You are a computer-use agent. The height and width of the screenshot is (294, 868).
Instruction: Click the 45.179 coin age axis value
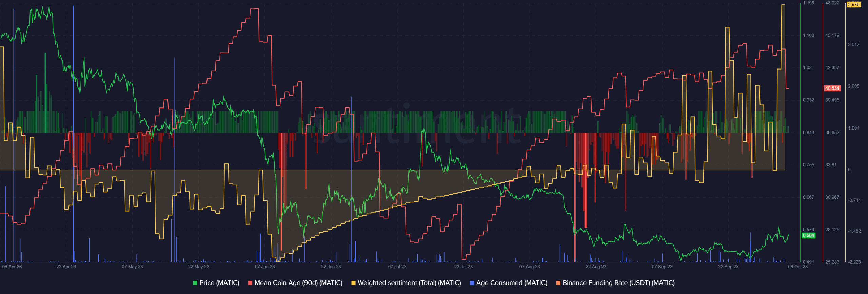[x=832, y=35]
